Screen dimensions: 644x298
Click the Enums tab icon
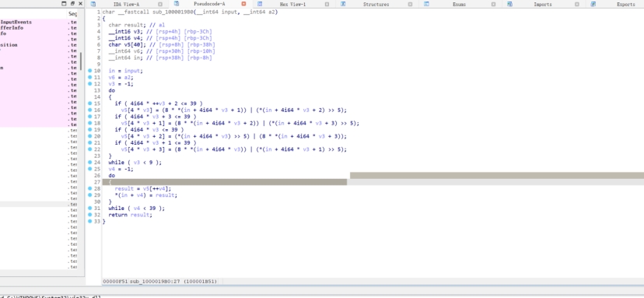(x=426, y=4)
